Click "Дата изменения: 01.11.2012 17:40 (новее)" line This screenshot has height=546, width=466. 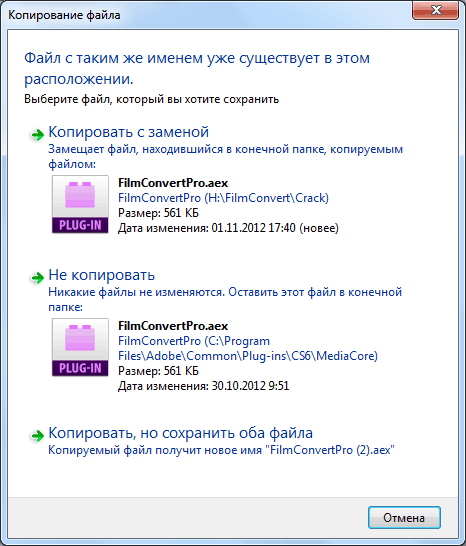coord(228,228)
